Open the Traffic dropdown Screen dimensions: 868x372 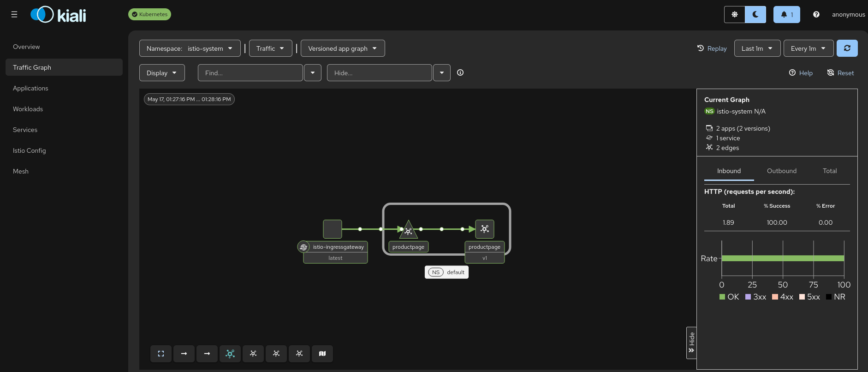[271, 48]
